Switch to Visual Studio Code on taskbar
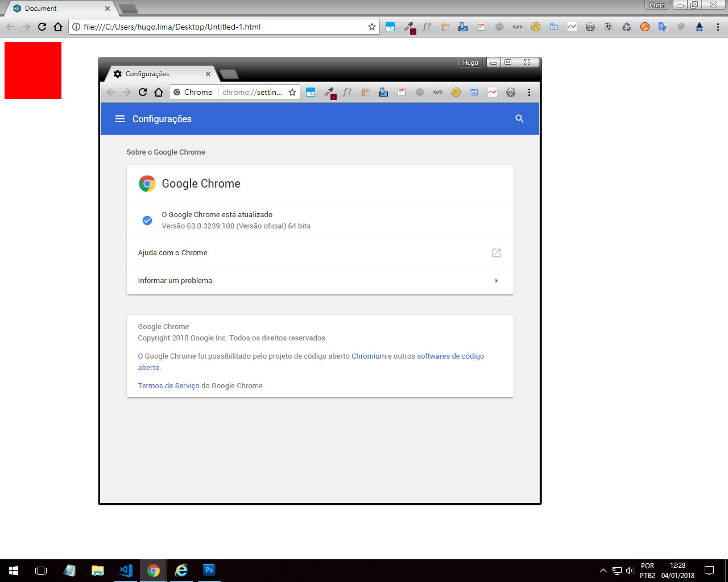This screenshot has height=582, width=728. coord(126,571)
